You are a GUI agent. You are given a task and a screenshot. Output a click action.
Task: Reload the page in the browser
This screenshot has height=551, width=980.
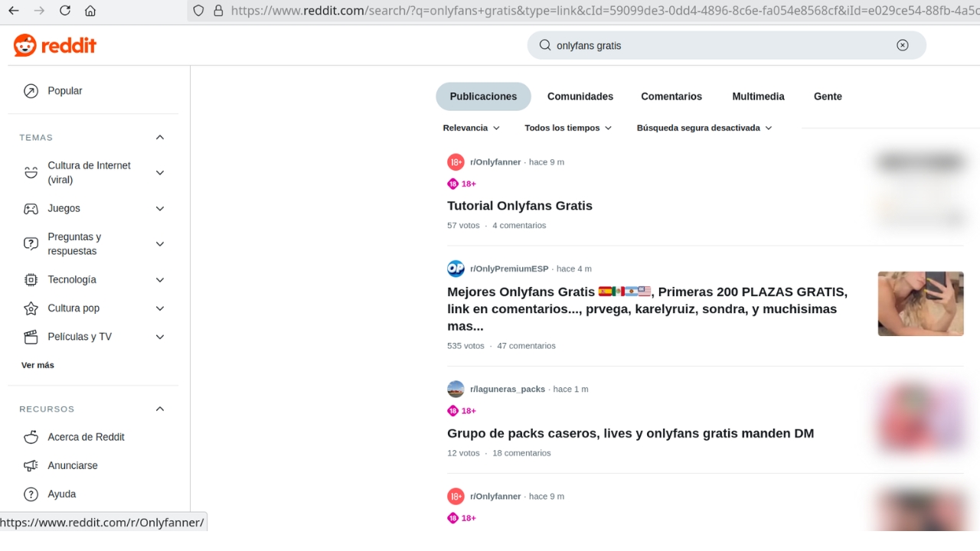[x=64, y=11]
